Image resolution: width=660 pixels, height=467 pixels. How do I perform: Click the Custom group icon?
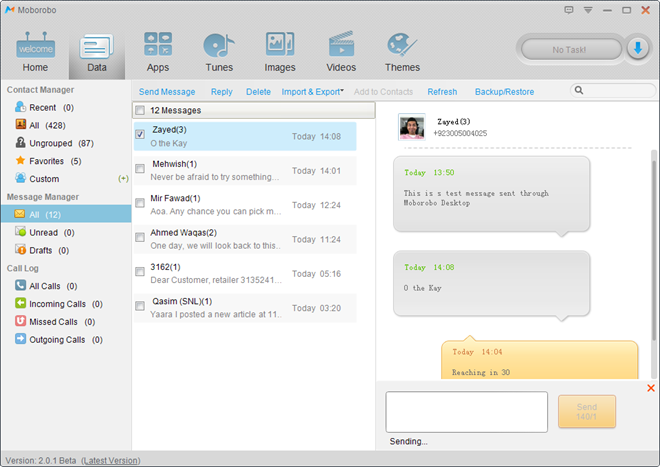click(x=20, y=178)
